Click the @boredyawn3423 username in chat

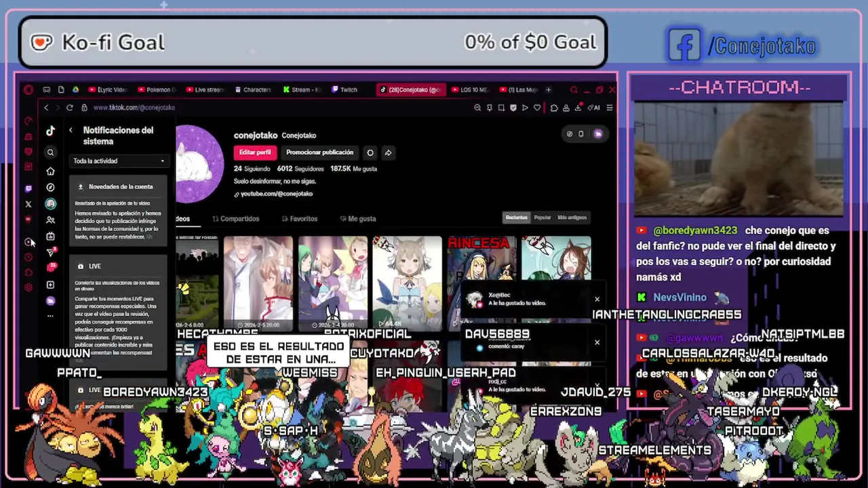tap(695, 230)
